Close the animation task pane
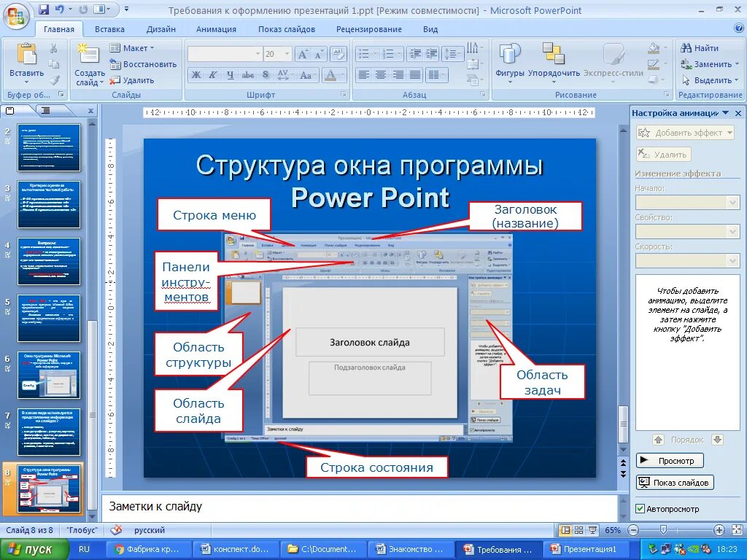This screenshot has width=747, height=560. (738, 113)
